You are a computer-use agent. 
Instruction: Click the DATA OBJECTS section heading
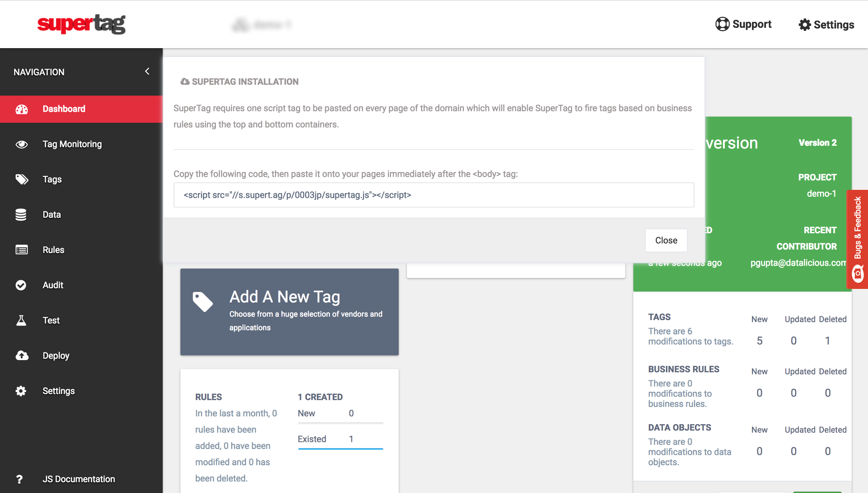679,427
